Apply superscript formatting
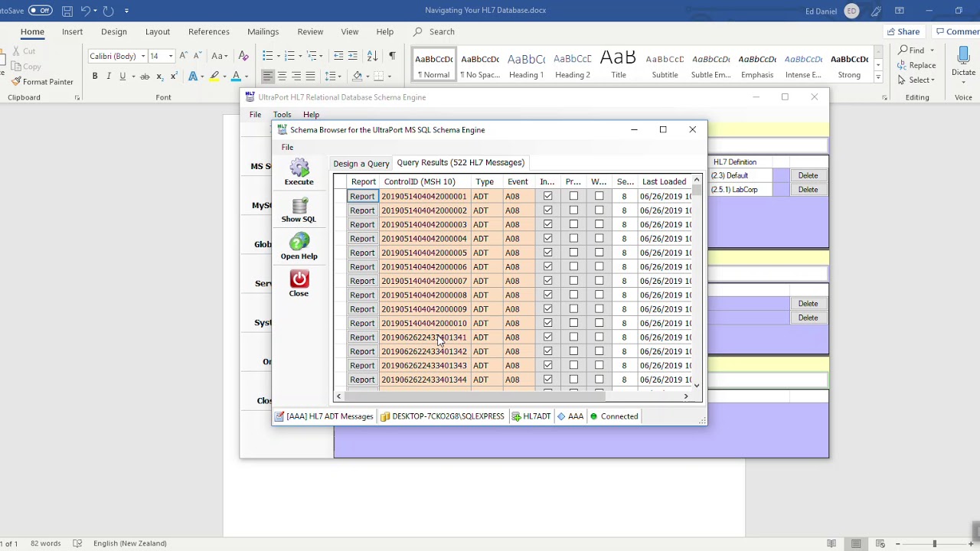Image resolution: width=980 pixels, height=551 pixels. (x=174, y=76)
